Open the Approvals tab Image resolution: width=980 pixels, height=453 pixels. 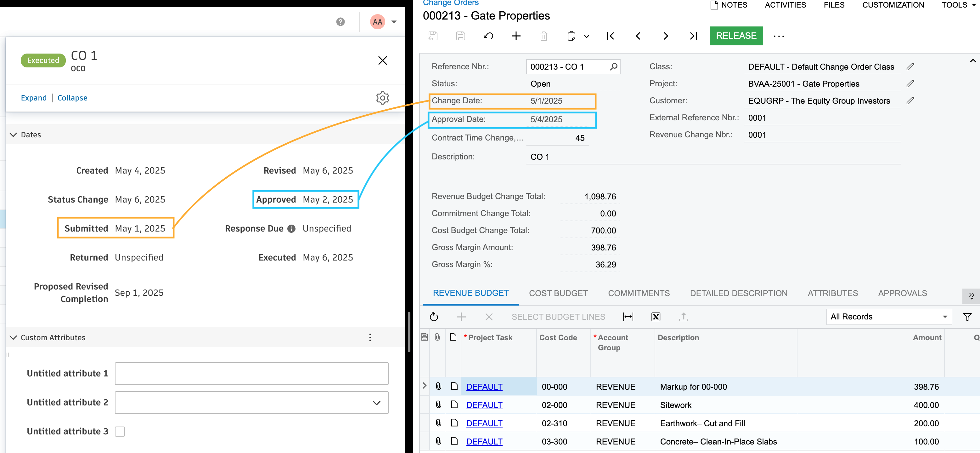coord(902,293)
